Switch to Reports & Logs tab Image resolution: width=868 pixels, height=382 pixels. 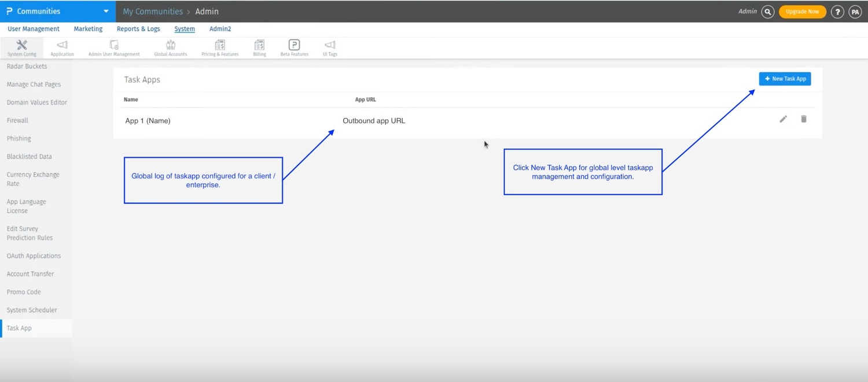point(138,29)
